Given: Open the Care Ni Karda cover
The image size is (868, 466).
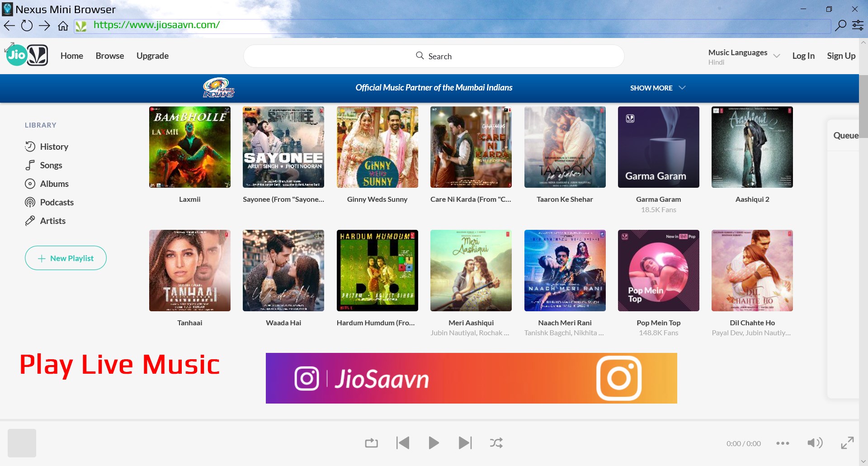Looking at the screenshot, I should click(x=471, y=147).
